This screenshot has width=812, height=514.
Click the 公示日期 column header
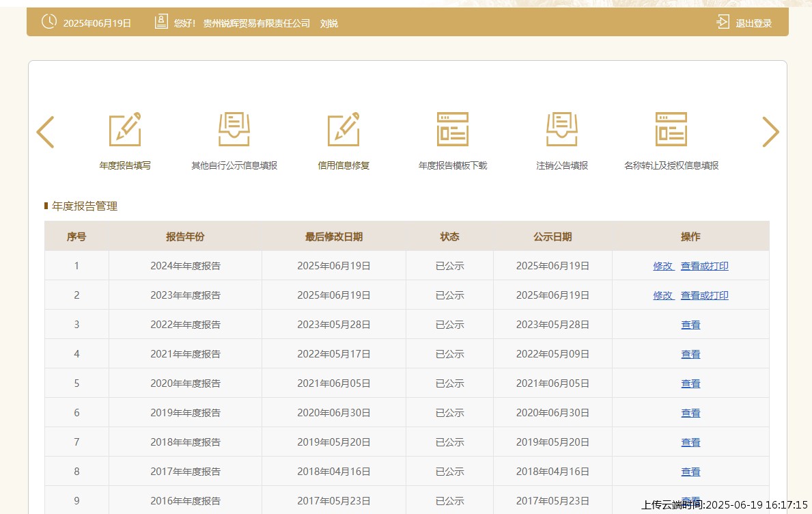coord(552,236)
